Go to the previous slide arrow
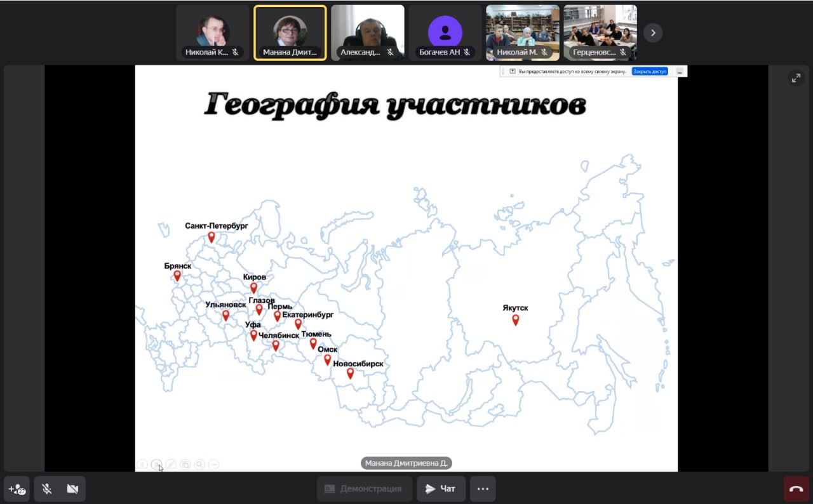This screenshot has height=504, width=813. [x=142, y=465]
